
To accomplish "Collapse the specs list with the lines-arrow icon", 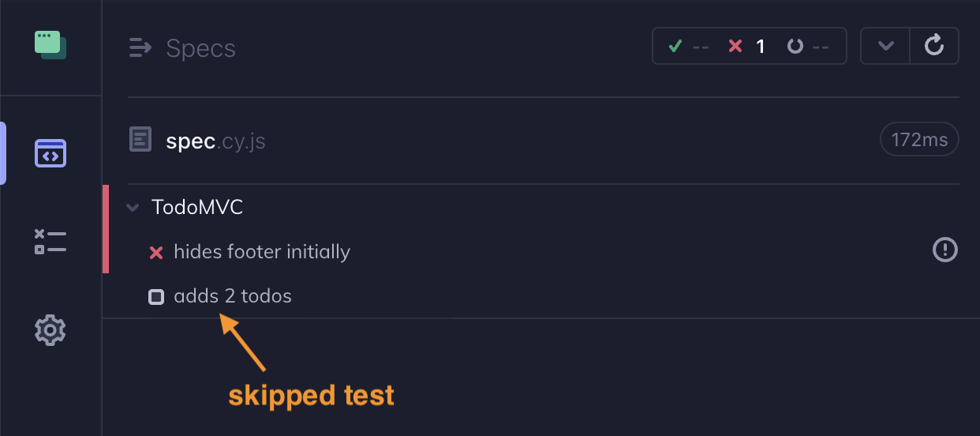I will pyautogui.click(x=140, y=48).
